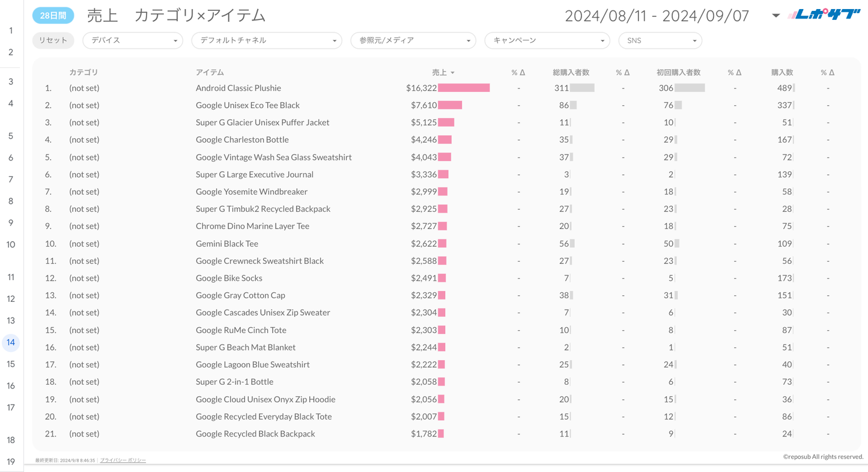The height and width of the screenshot is (472, 868).
Task: Click the レポサブ logo in the header
Action: 824,15
